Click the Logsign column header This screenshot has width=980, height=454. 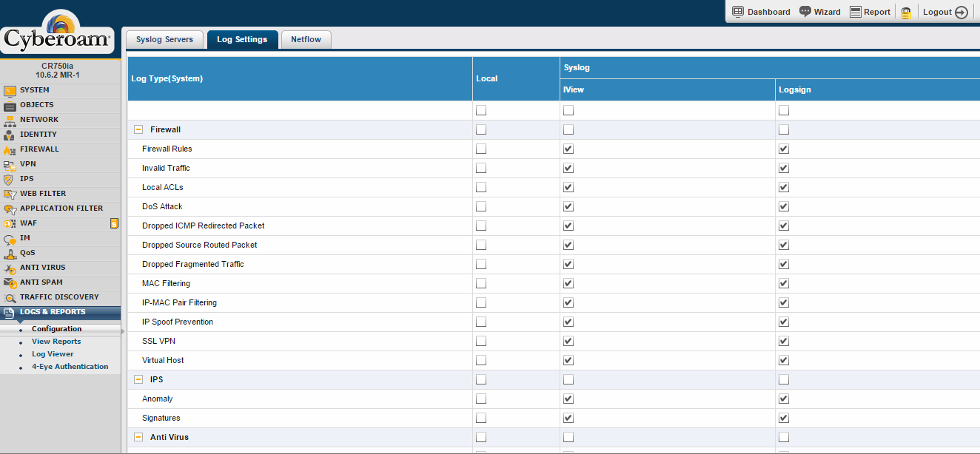(877, 89)
